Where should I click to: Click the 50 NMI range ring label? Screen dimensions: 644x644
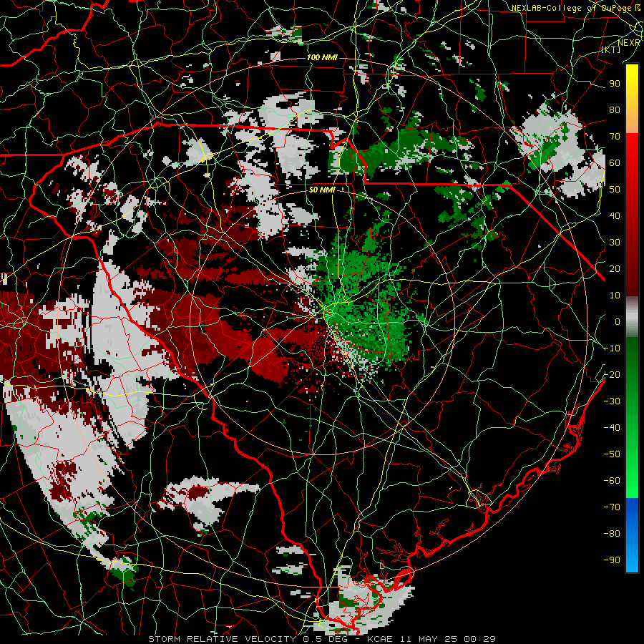pos(323,190)
